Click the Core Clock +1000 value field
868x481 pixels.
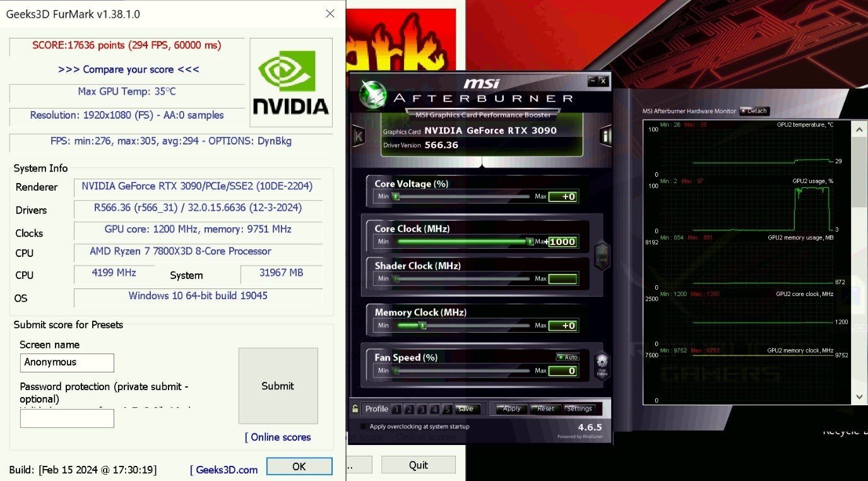(563, 241)
